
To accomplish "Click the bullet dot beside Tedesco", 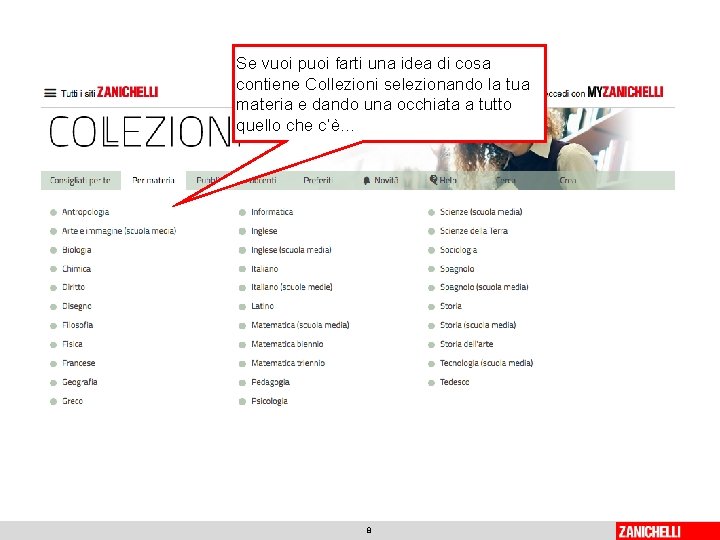I will click(x=431, y=382).
